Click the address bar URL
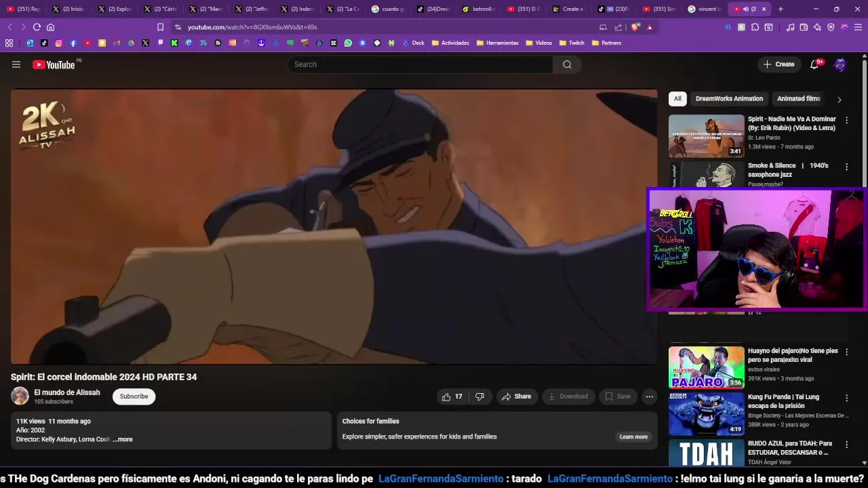 (252, 27)
